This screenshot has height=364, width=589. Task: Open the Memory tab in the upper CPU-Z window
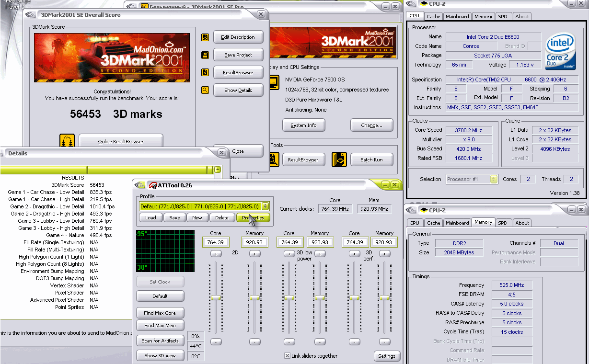483,16
